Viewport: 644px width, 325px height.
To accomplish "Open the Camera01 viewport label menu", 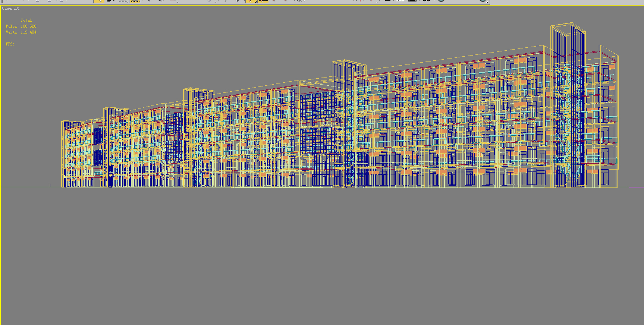I will pyautogui.click(x=11, y=8).
